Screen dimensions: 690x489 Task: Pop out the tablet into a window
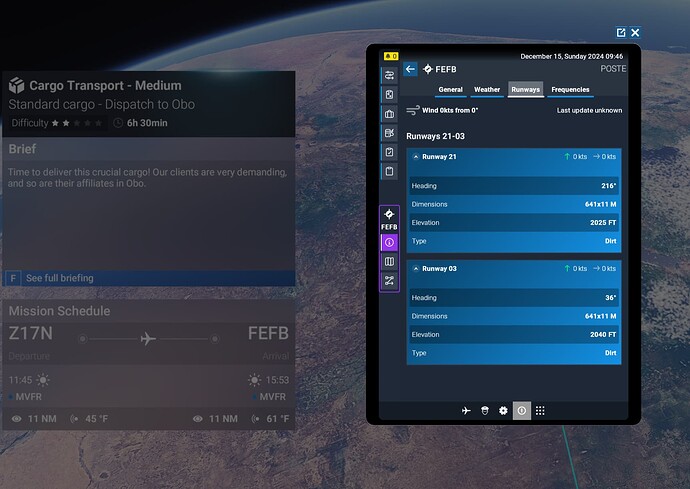(621, 33)
